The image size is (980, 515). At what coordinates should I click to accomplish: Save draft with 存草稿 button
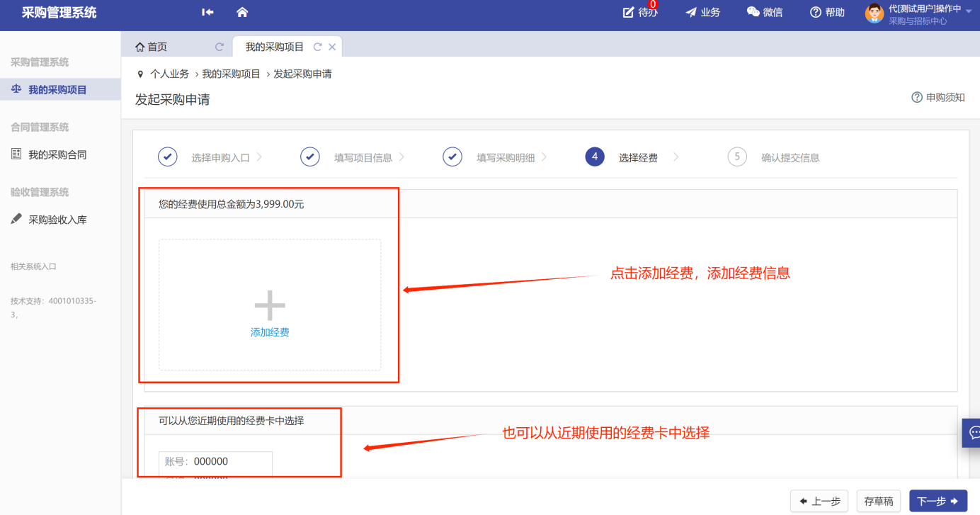coord(878,501)
